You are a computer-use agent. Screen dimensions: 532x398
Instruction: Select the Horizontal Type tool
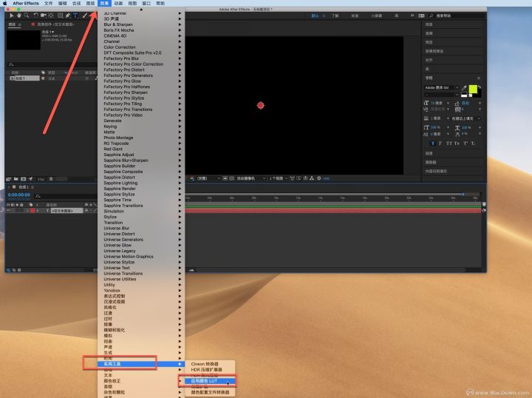click(x=75, y=16)
